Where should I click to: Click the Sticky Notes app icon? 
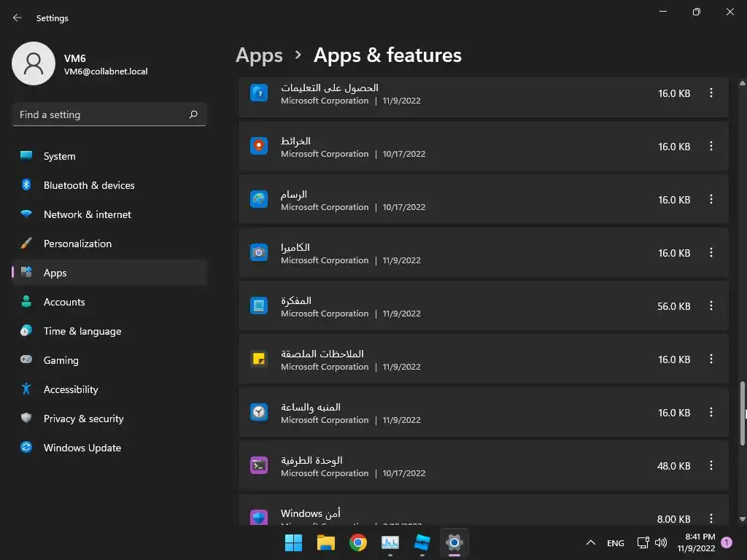tap(259, 359)
